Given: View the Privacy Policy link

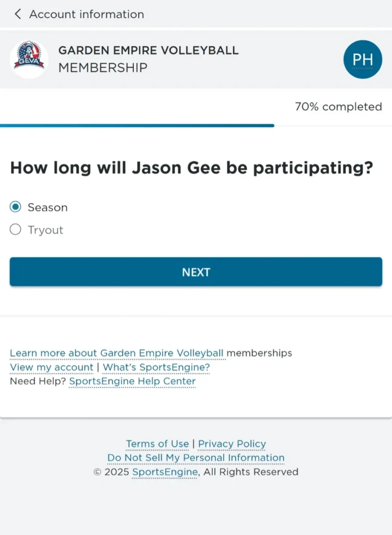Looking at the screenshot, I should [232, 444].
